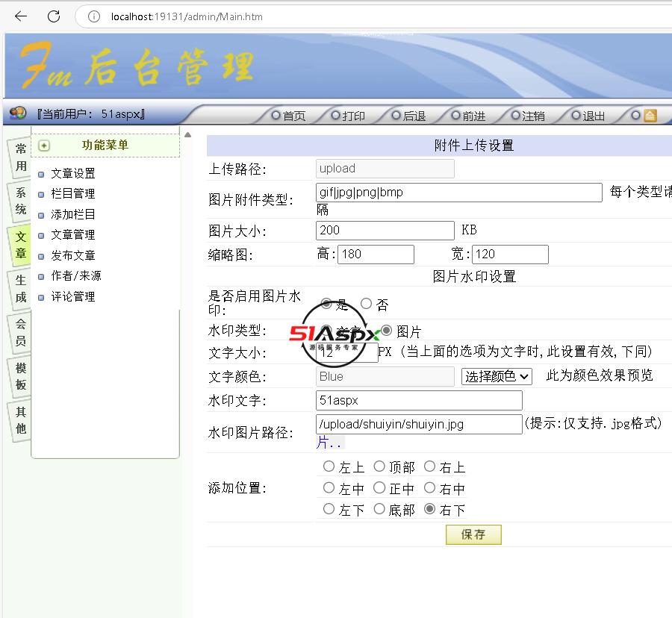The width and height of the screenshot is (672, 618).
Task: Select 顶部 watermark position
Action: click(379, 466)
